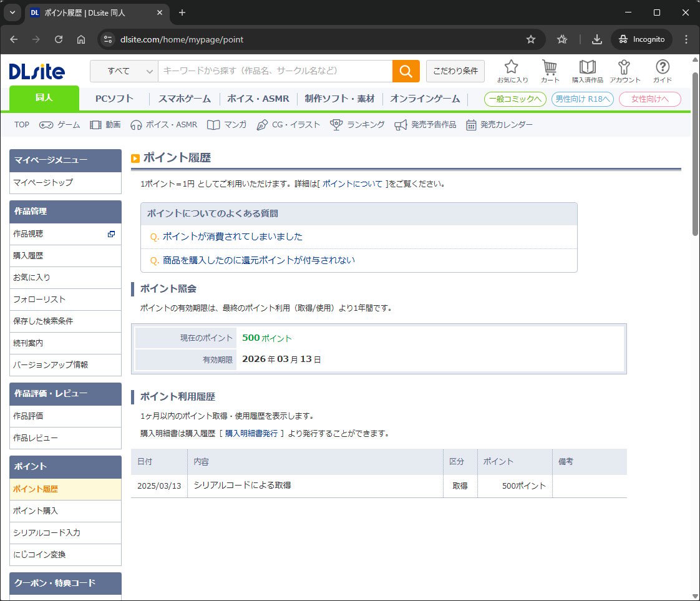Click the external-link icon beside 作品視聴

coord(111,234)
